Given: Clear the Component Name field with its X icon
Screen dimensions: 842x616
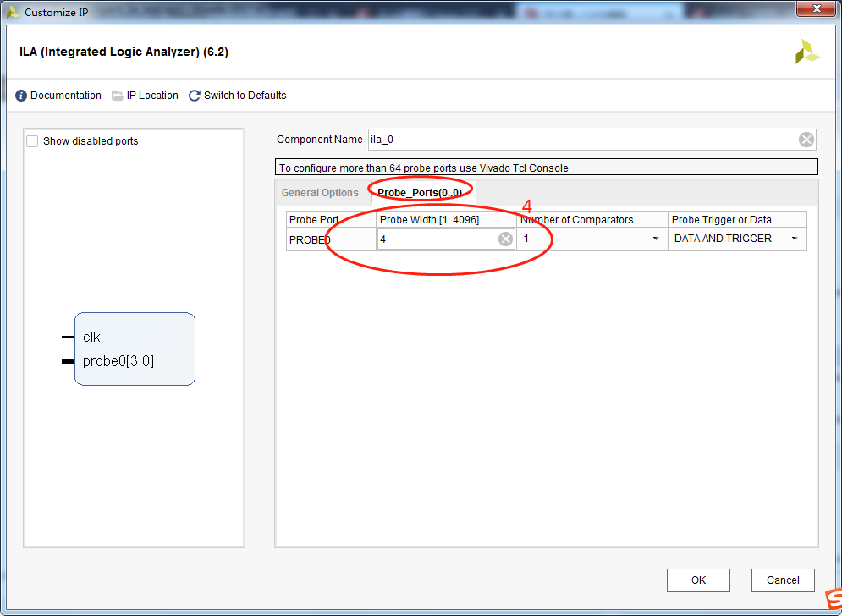Looking at the screenshot, I should 806,140.
